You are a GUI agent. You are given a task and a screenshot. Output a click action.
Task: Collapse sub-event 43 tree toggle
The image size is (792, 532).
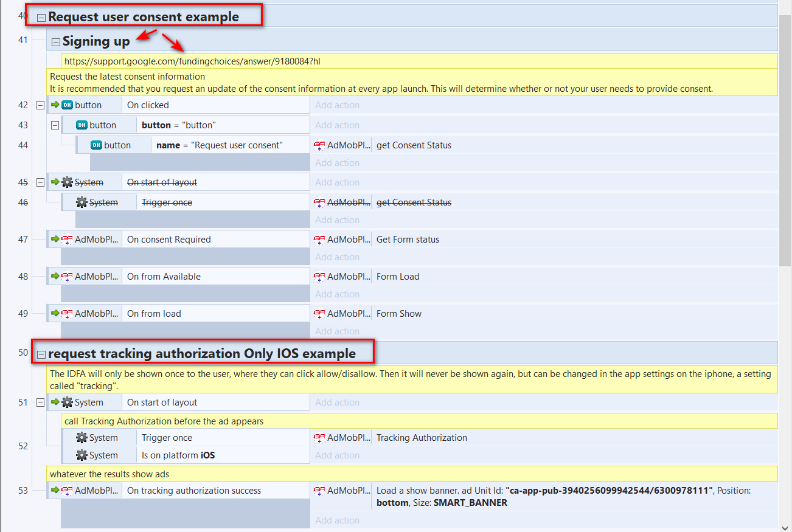point(55,125)
